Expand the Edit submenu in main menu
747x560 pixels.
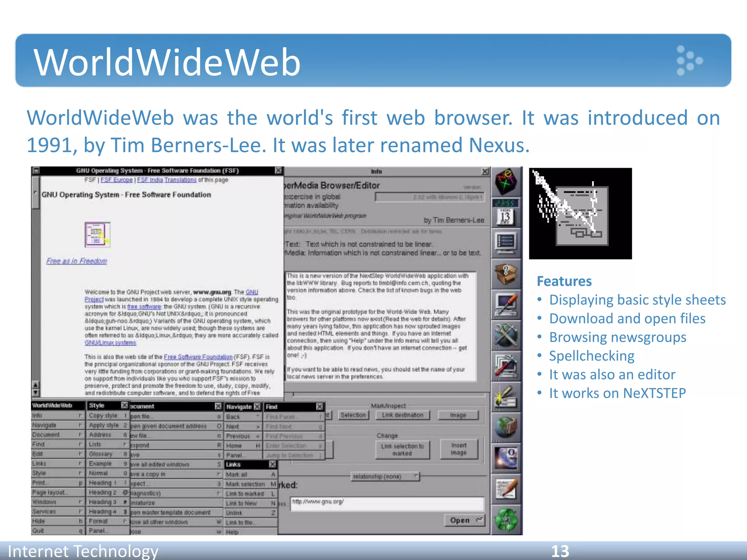click(58, 454)
